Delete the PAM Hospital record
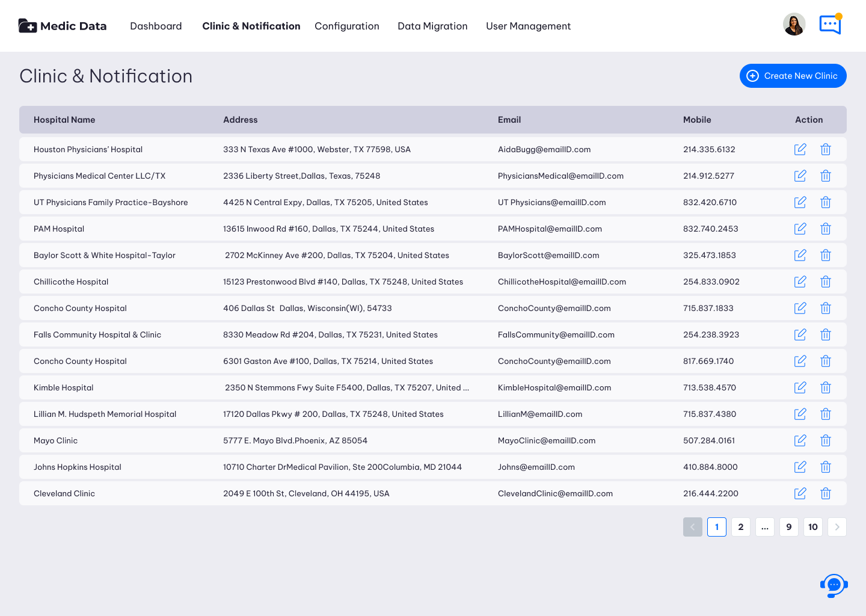866x616 pixels. [x=826, y=229]
